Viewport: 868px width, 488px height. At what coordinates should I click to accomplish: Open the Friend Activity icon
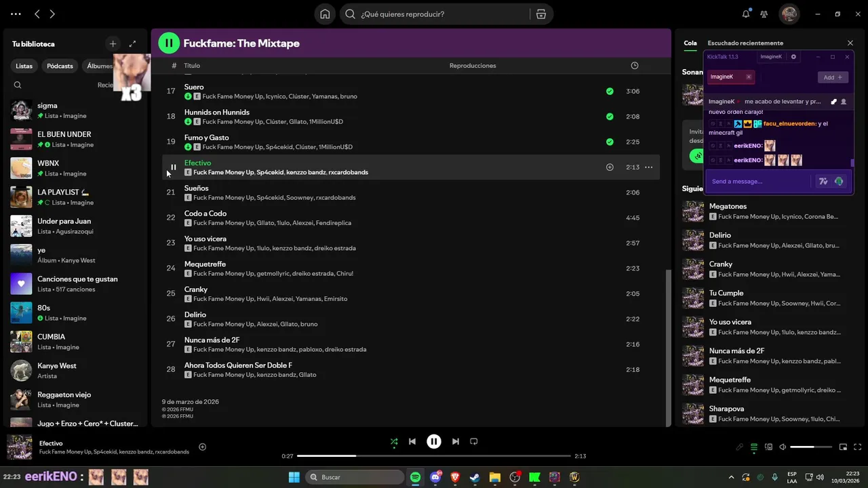764,14
